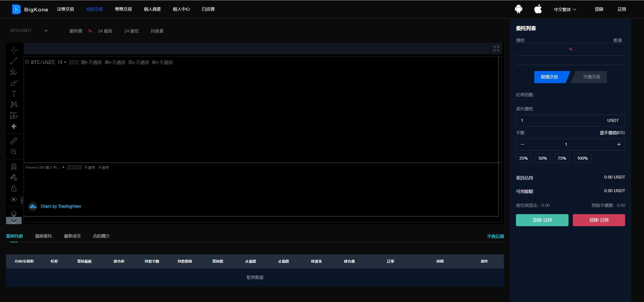Open the 合約交易 menu
The width and height of the screenshot is (644, 302).
tap(94, 9)
